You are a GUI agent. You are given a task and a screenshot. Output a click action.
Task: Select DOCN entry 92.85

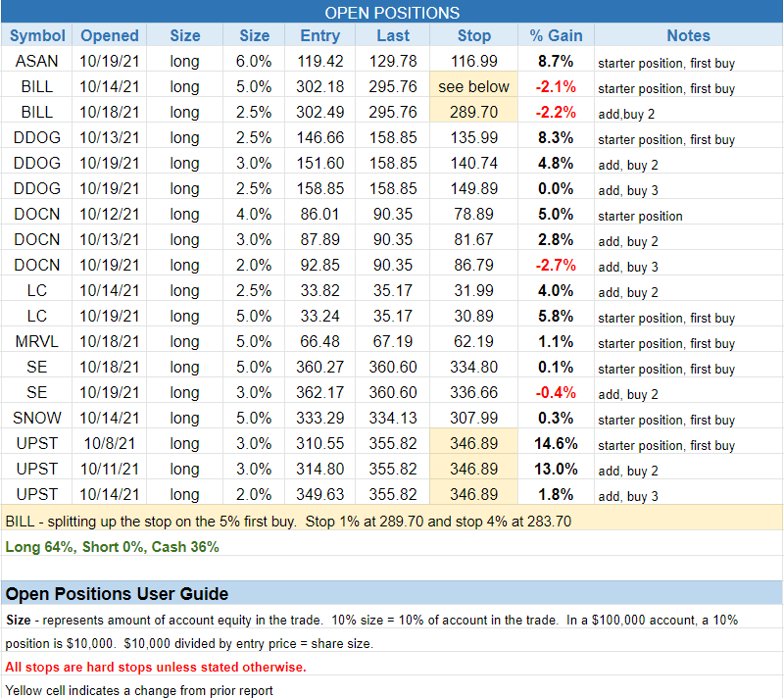[320, 265]
